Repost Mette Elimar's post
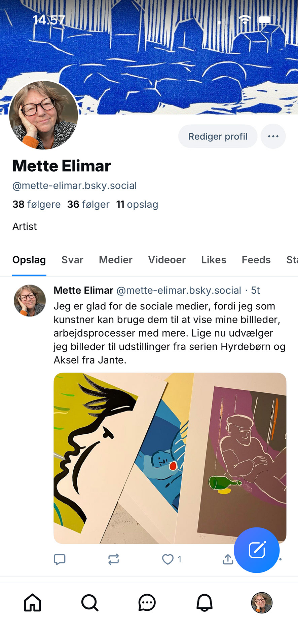 tap(114, 559)
